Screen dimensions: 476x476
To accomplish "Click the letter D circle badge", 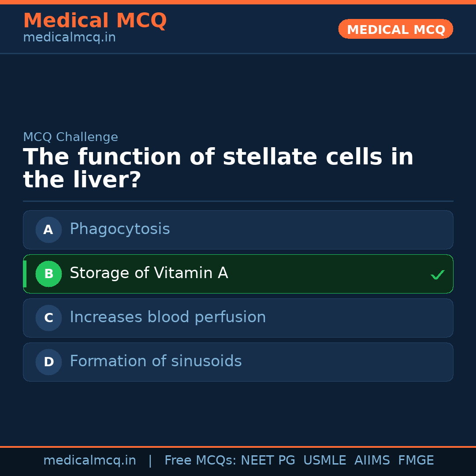I will tap(48, 362).
